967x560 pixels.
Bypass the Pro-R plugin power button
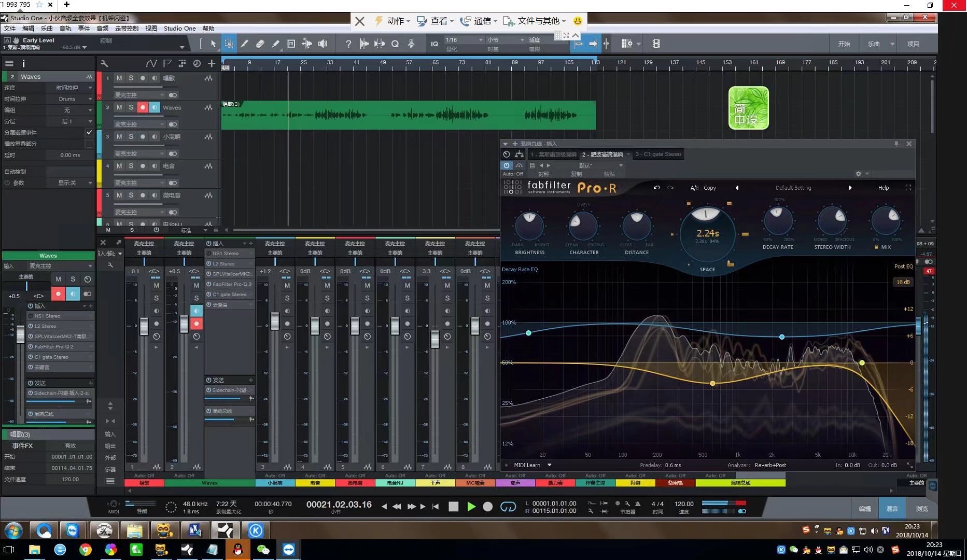click(507, 165)
